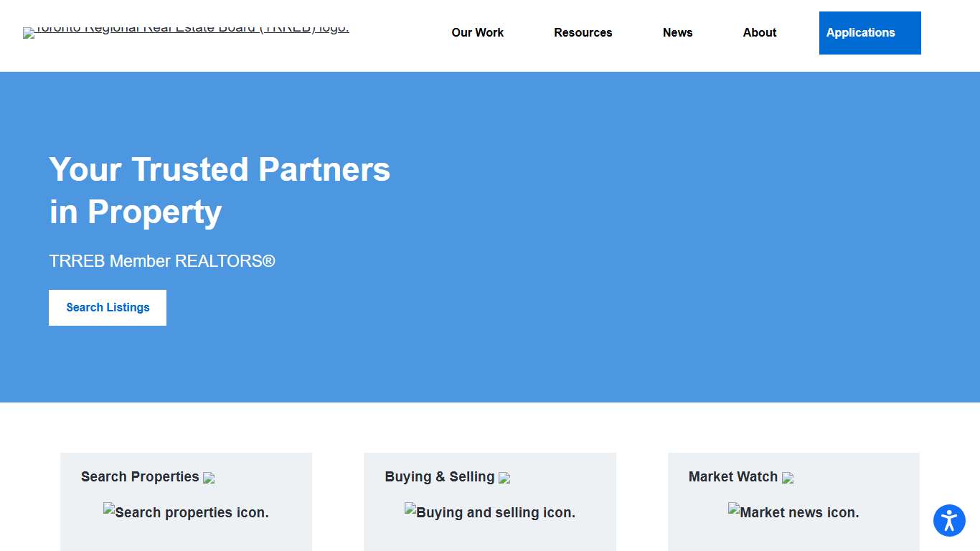Viewport: 980px width, 551px height.
Task: Click the Search Properties card panel
Action: (x=186, y=501)
